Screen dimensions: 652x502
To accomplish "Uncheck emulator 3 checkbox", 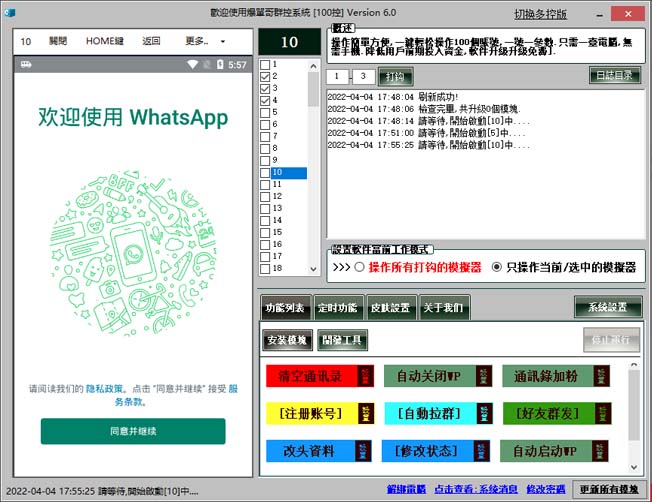I will pyautogui.click(x=265, y=89).
